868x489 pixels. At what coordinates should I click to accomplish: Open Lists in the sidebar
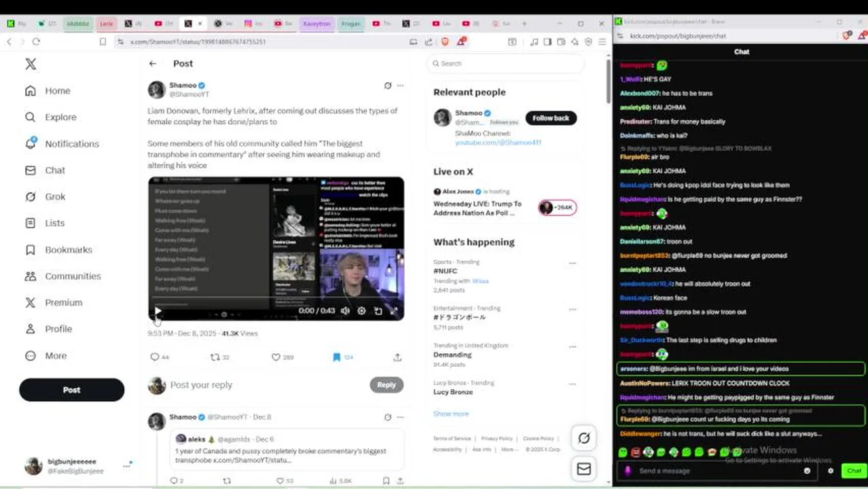click(45, 223)
